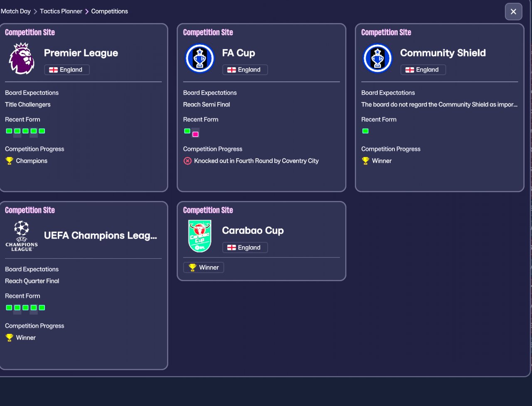
Task: Open the Carabao Cup Competition Site link
Action: tap(208, 210)
